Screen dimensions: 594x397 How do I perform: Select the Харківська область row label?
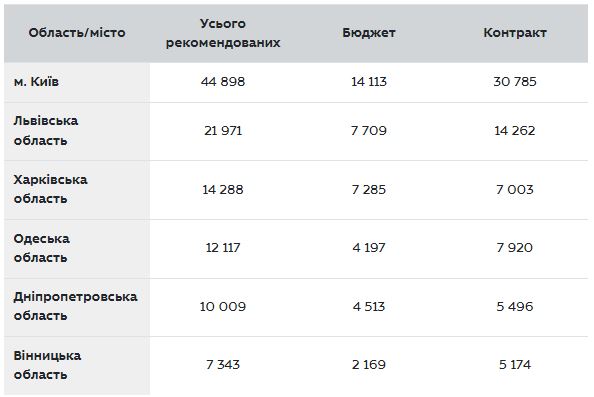pyautogui.click(x=50, y=189)
